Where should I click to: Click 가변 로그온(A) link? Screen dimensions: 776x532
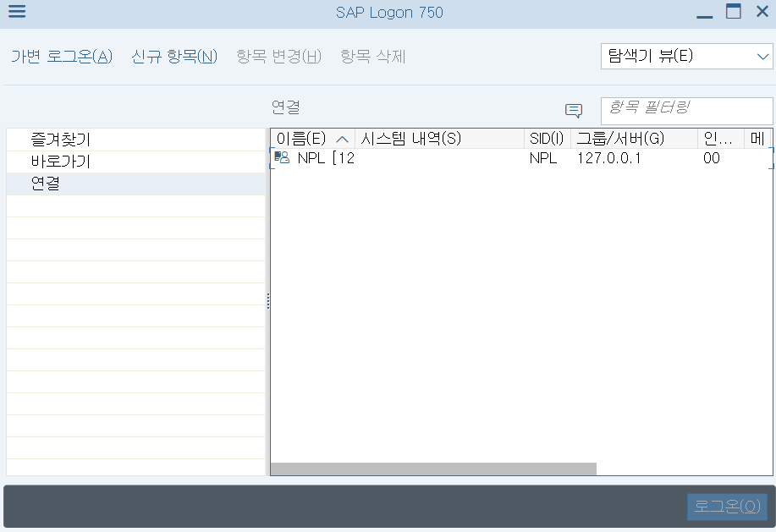(62, 57)
